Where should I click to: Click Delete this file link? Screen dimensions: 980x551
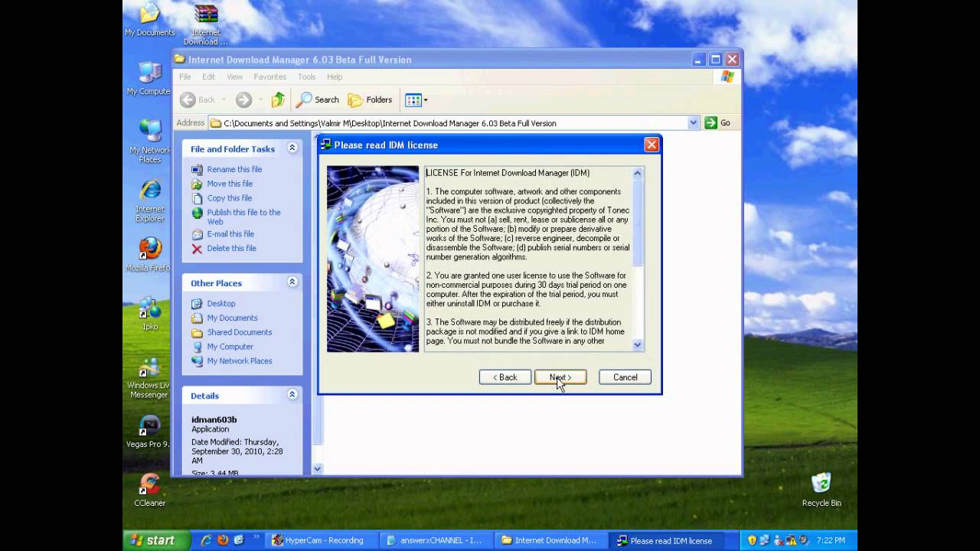[231, 249]
